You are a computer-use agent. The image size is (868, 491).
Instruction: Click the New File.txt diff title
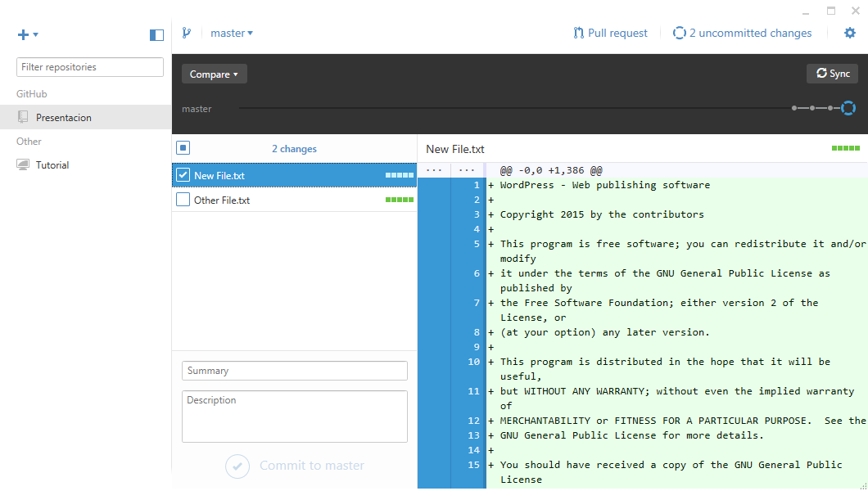pos(455,149)
